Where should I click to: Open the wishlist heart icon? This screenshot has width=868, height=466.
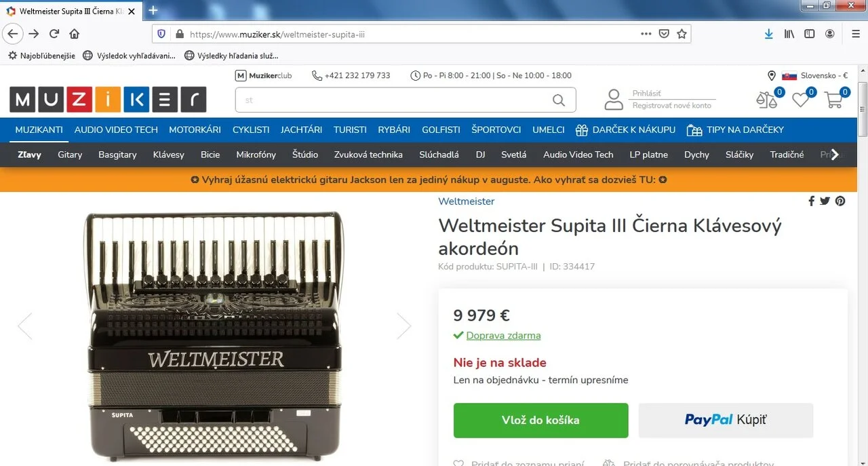point(801,100)
